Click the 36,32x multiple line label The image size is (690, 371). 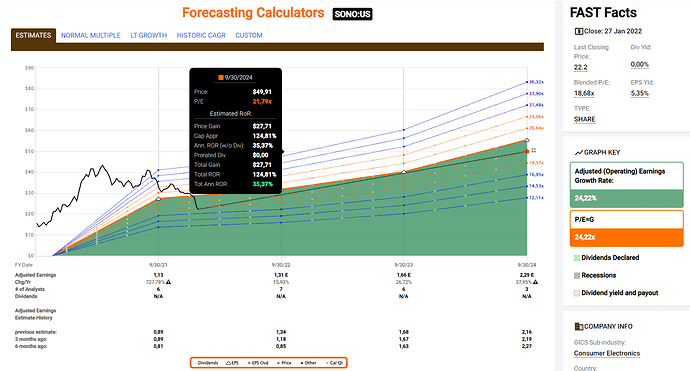click(x=536, y=82)
